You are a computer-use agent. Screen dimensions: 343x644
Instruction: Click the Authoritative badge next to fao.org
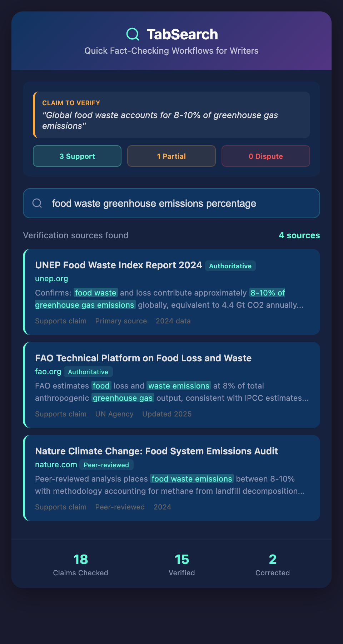pyautogui.click(x=88, y=372)
